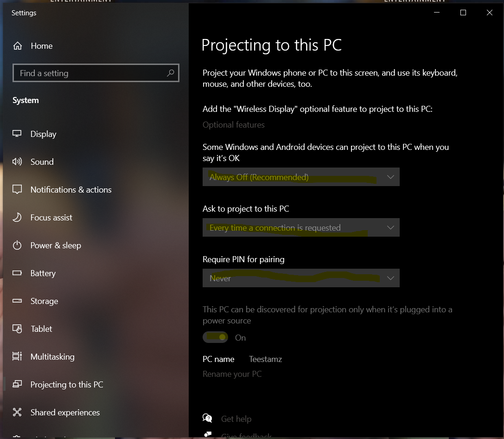504x439 pixels.
Task: Go to Notifications & actions settings
Action: [71, 189]
